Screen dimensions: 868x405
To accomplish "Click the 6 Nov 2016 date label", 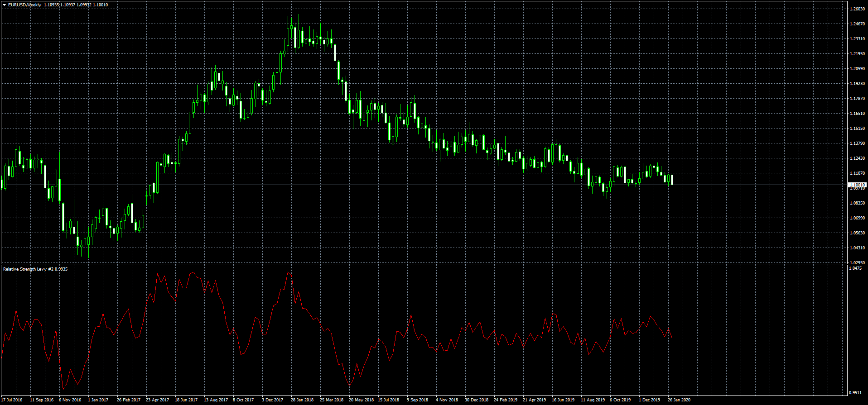I will [x=70, y=400].
